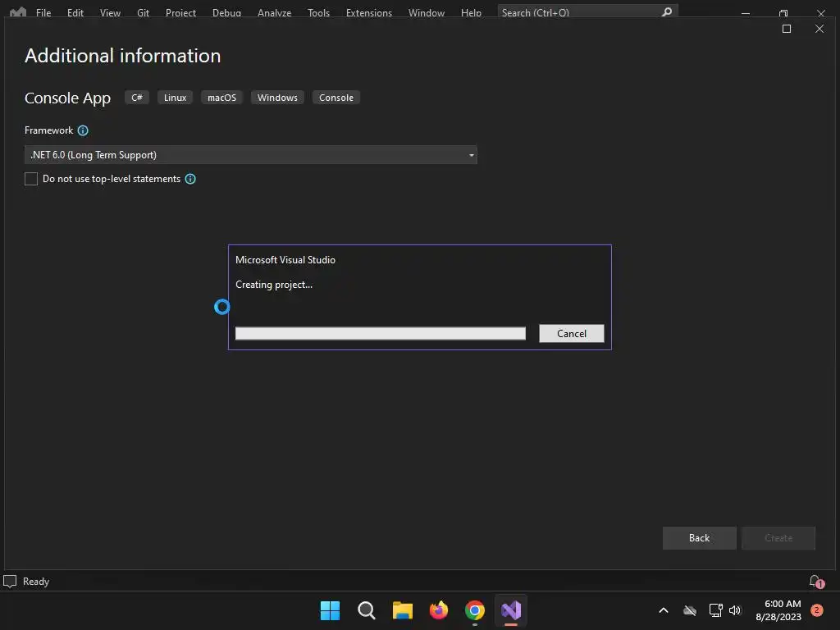Screen dimensions: 840x630
Task: Click the search magnifier icon in the title bar
Action: pos(666,11)
